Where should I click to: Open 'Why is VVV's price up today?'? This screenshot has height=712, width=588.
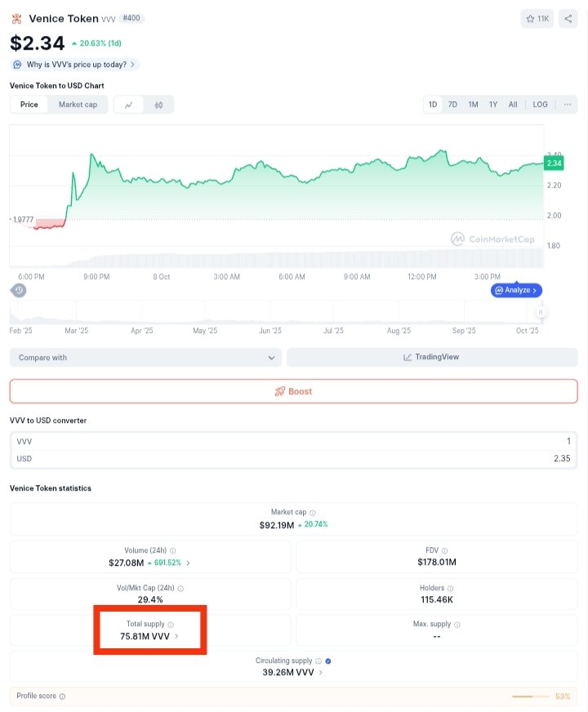coord(76,65)
